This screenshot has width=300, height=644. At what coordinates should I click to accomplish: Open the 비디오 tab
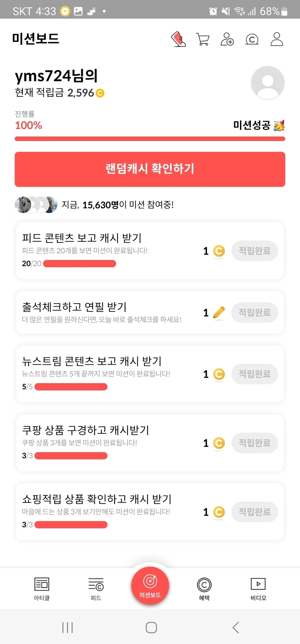tap(258, 589)
